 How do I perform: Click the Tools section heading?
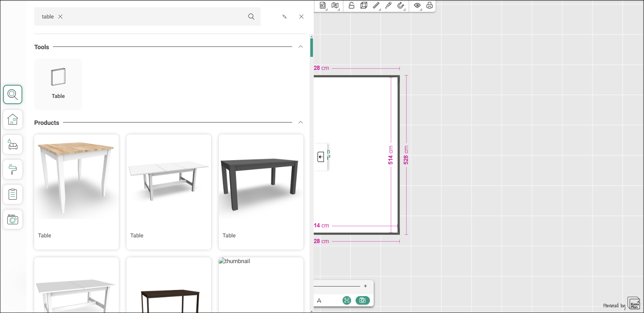pyautogui.click(x=42, y=47)
